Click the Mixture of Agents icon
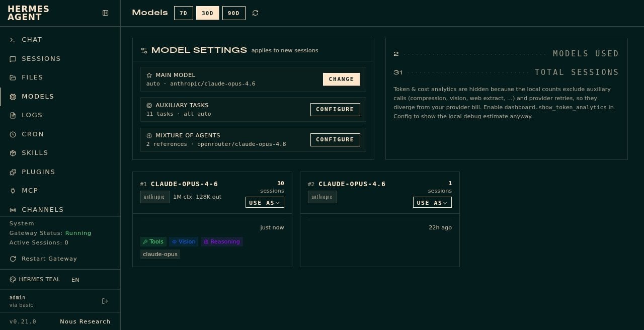 point(149,135)
